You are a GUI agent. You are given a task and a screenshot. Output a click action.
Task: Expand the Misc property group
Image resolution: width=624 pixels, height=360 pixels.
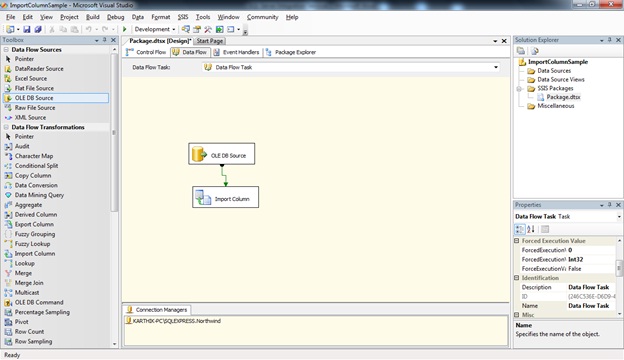point(517,315)
